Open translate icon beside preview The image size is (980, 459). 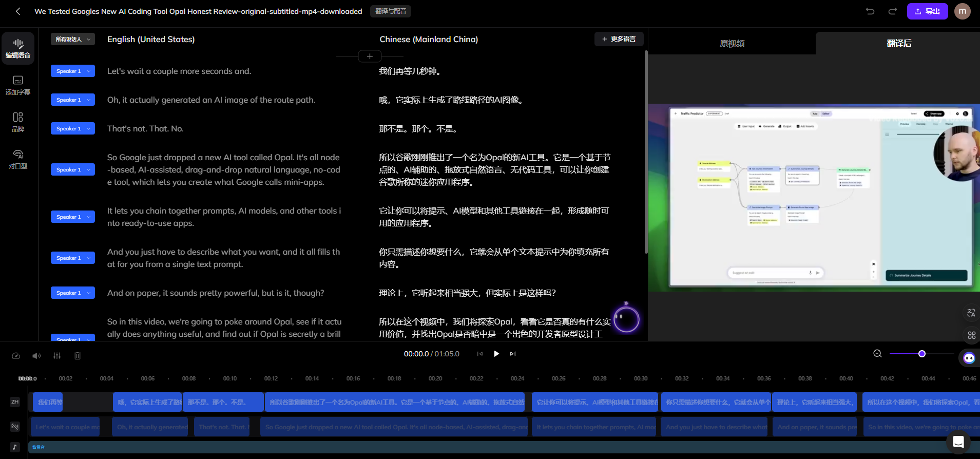(x=971, y=313)
